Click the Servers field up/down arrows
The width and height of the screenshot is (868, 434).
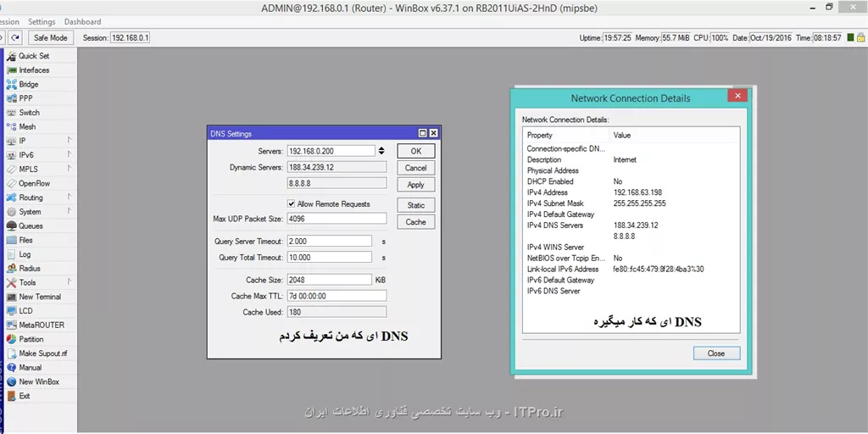tap(381, 151)
